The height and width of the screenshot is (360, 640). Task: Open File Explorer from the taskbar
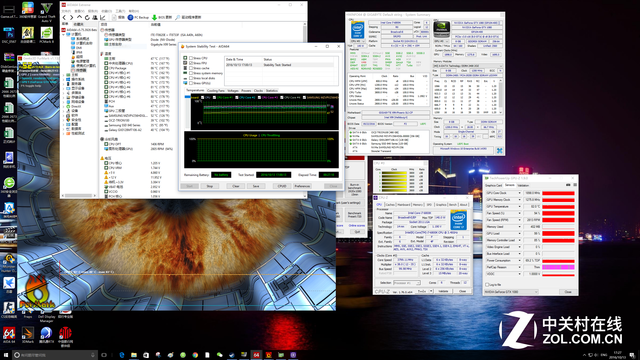[134, 355]
